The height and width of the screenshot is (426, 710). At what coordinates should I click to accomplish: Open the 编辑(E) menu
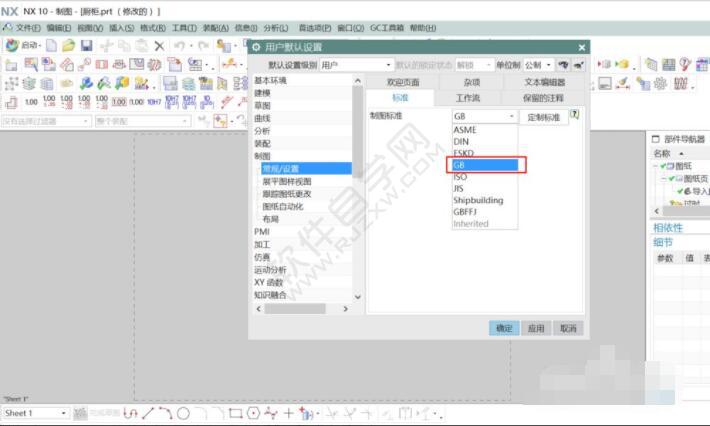[59, 28]
